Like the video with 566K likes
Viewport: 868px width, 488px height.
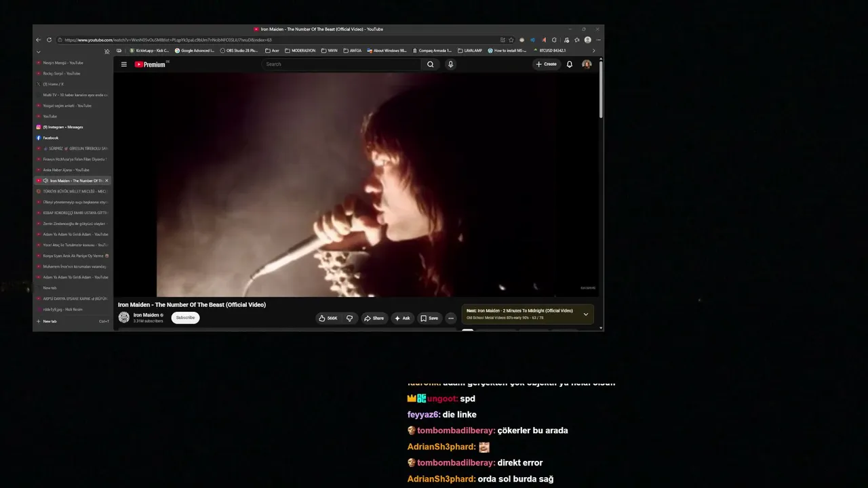tap(328, 318)
